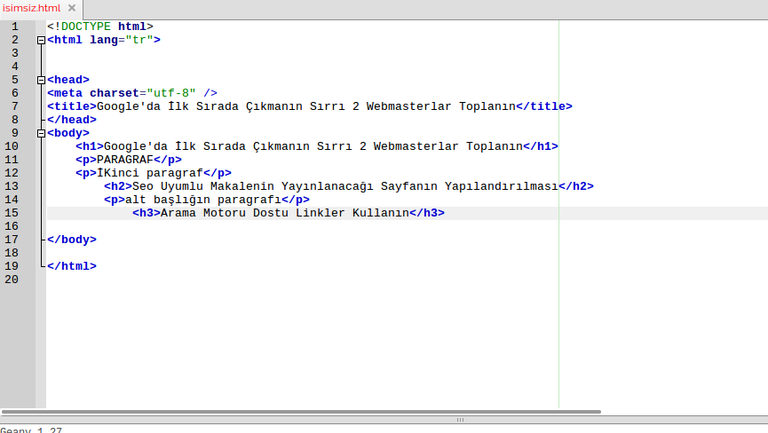Click the closing h3 tag

pyautogui.click(x=427, y=213)
